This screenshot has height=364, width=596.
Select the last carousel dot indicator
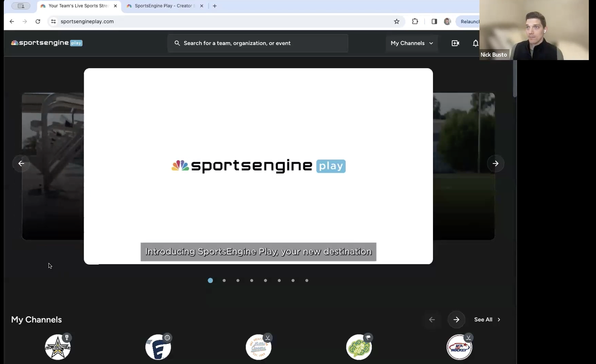(x=307, y=281)
